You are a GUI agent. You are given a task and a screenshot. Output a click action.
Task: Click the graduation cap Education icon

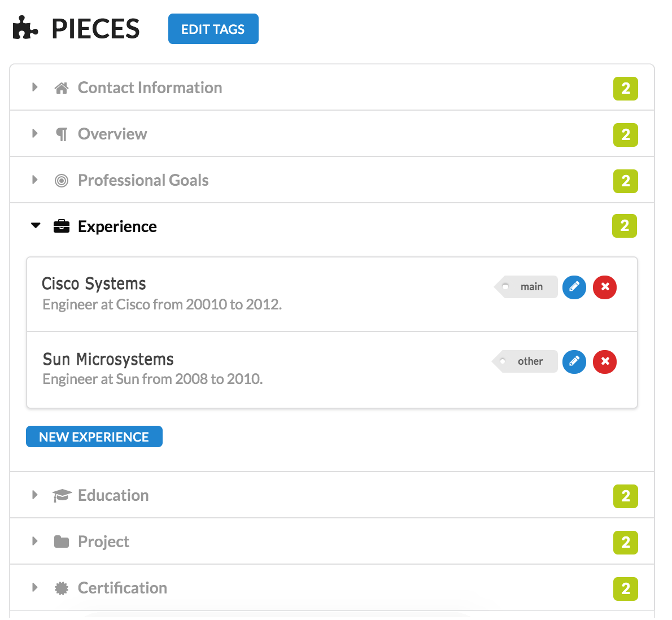pos(62,495)
